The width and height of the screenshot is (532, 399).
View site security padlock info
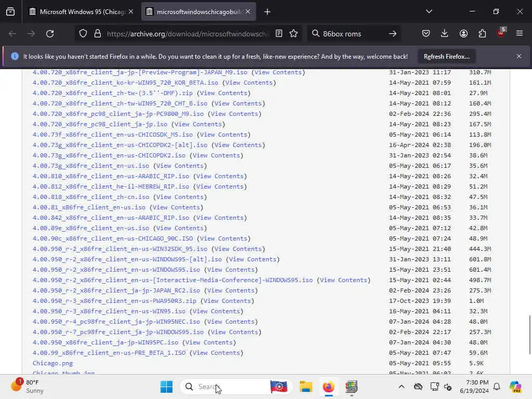(98, 34)
